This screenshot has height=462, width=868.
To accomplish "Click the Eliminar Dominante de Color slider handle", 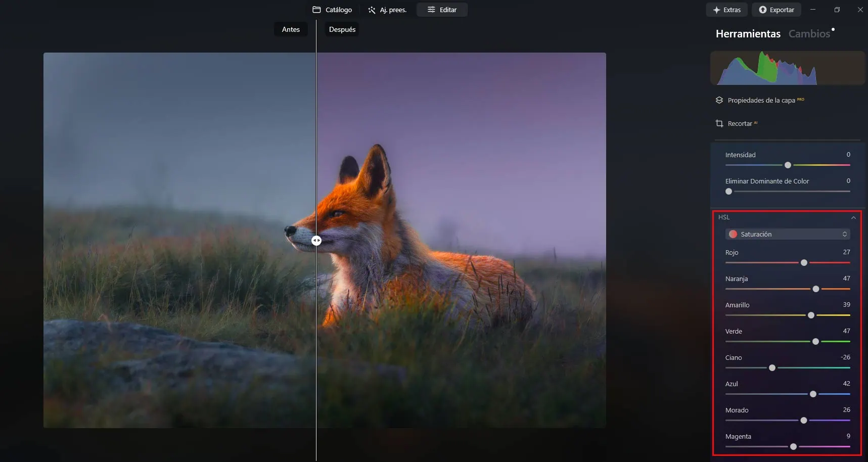I will [728, 192].
